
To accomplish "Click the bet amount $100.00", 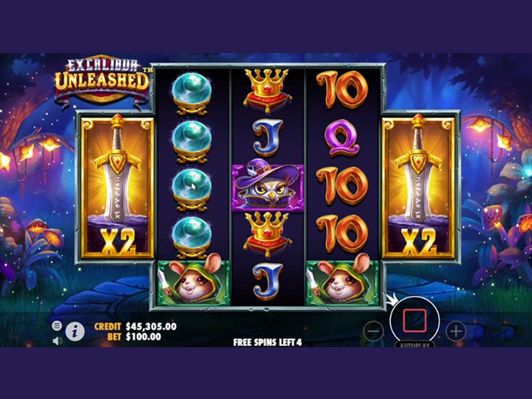I will [143, 337].
